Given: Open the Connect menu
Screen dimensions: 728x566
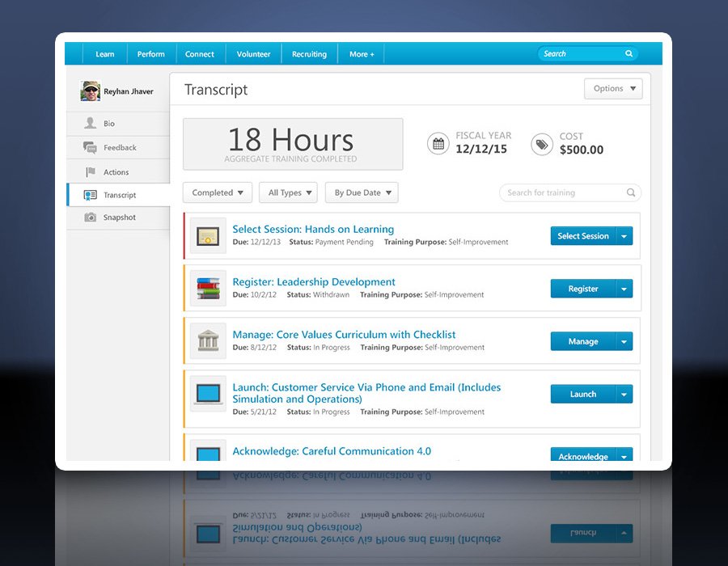Looking at the screenshot, I should tap(200, 54).
